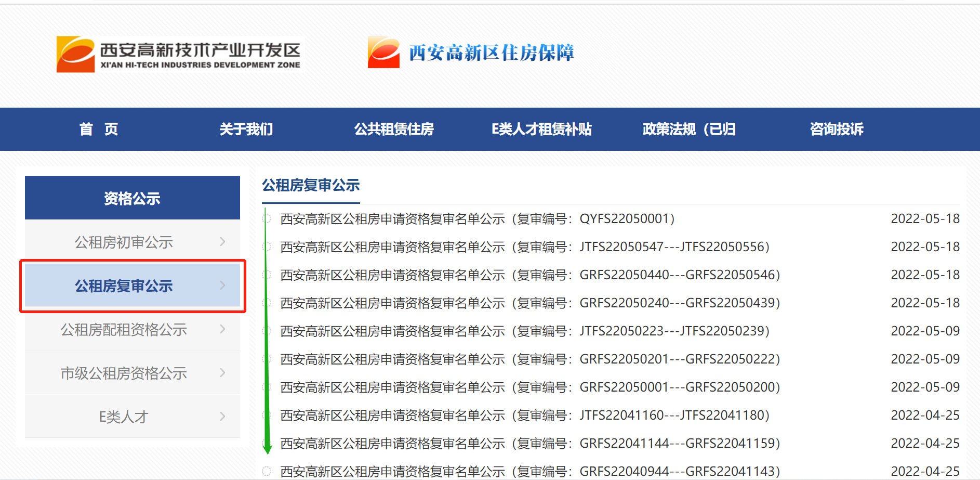Screen dimensions: 980x480
Task: Open notice GRFS22050440---GRFS22050546
Action: point(530,275)
